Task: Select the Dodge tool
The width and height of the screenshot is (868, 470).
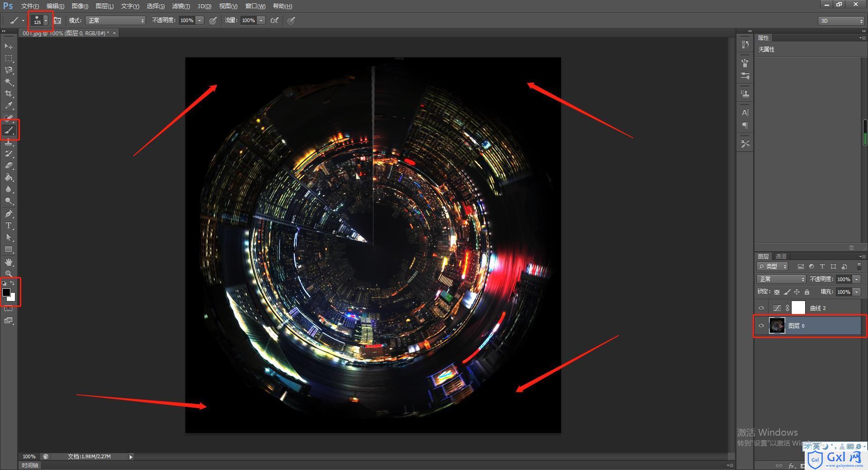Action: pyautogui.click(x=9, y=201)
